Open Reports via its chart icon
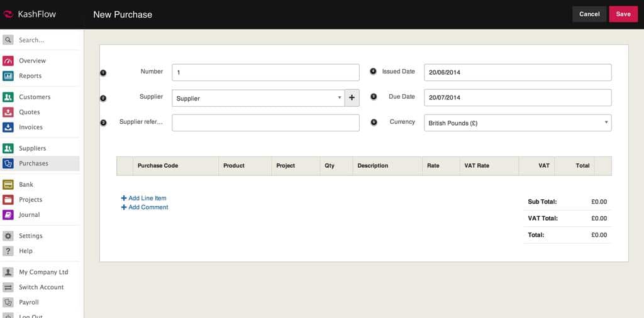 [8, 76]
